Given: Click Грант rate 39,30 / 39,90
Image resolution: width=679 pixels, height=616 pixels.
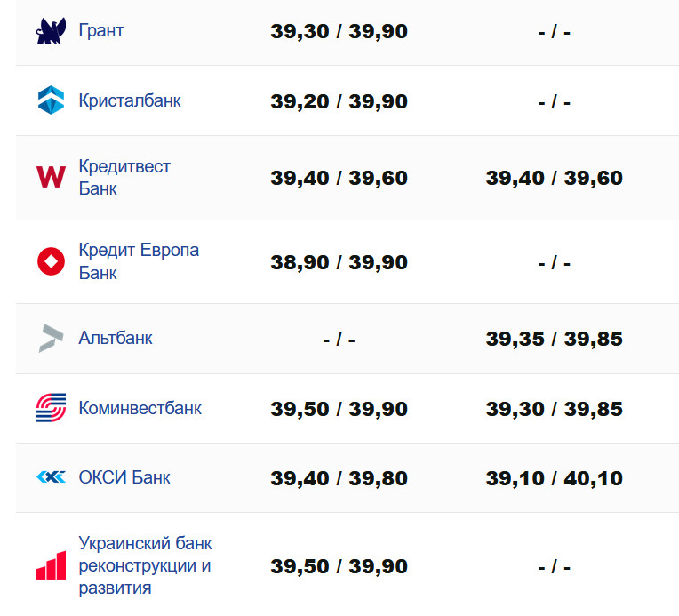Looking at the screenshot, I should pyautogui.click(x=339, y=32).
